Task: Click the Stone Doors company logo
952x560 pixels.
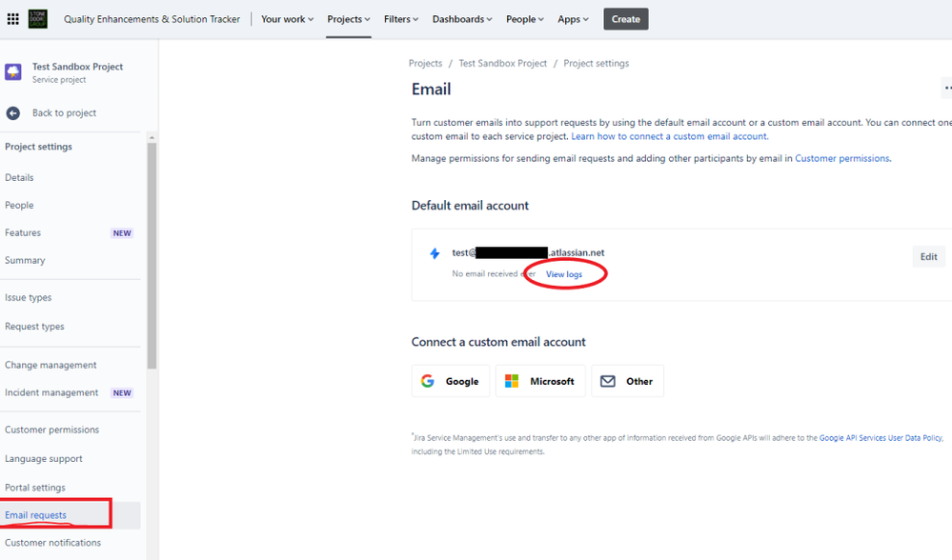Action: tap(38, 19)
